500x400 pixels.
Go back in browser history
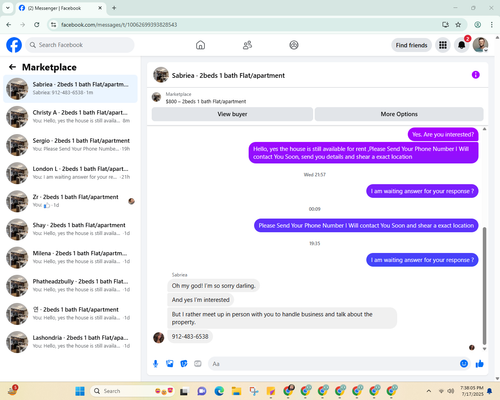tap(9, 25)
